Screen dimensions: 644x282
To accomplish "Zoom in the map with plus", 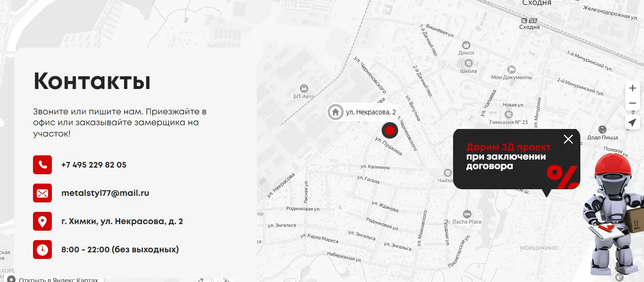I will click(633, 89).
